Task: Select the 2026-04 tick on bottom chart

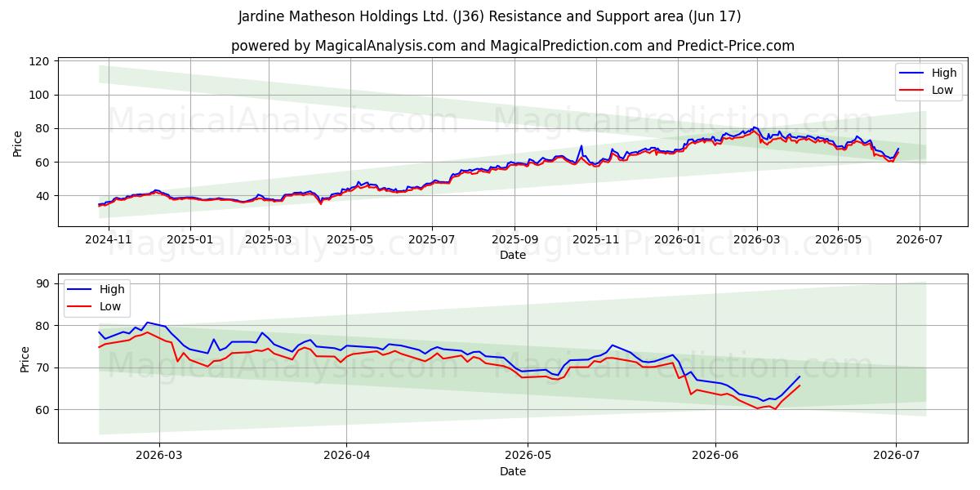Action: (x=346, y=457)
